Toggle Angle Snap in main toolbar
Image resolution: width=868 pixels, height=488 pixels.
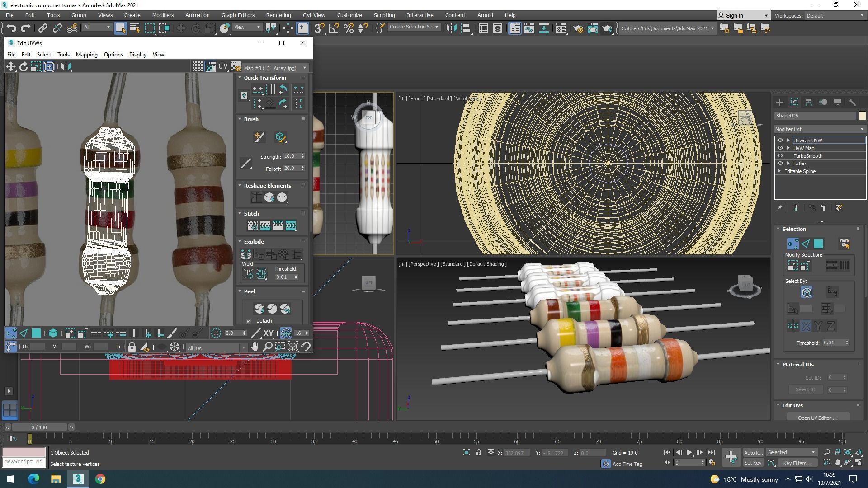334,28
